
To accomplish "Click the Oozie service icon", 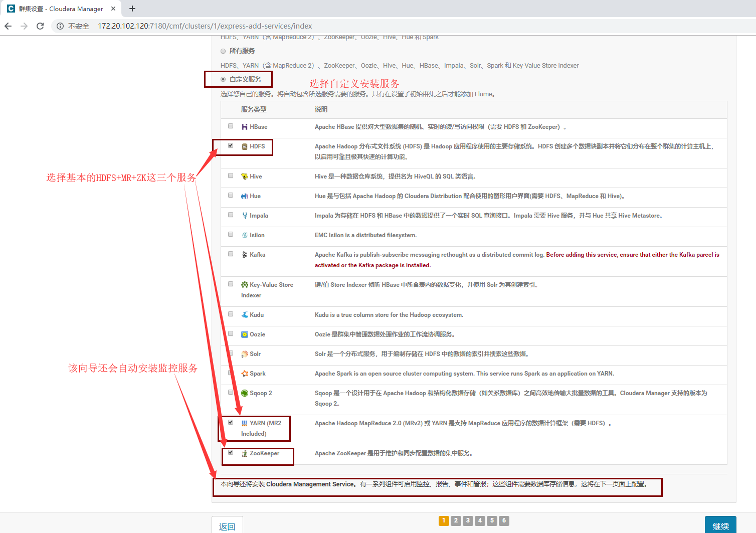I will click(245, 334).
